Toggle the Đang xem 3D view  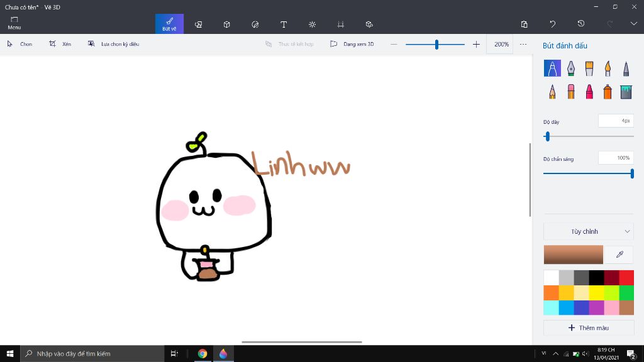pos(352,44)
